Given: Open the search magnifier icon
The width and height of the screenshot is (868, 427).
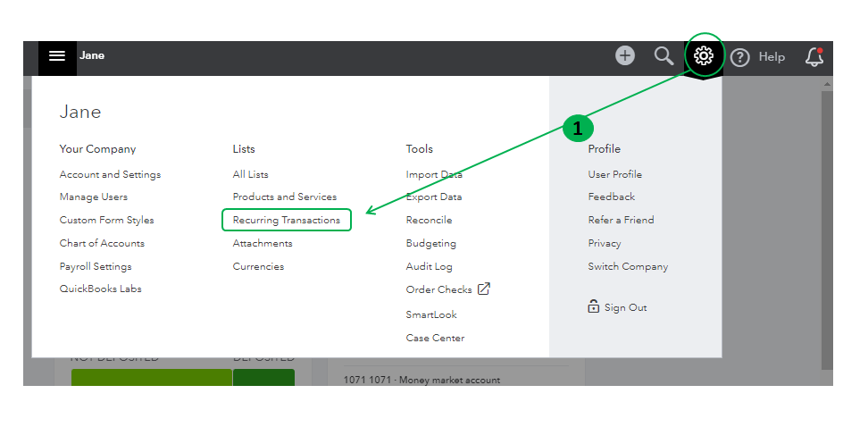Looking at the screenshot, I should pos(664,56).
